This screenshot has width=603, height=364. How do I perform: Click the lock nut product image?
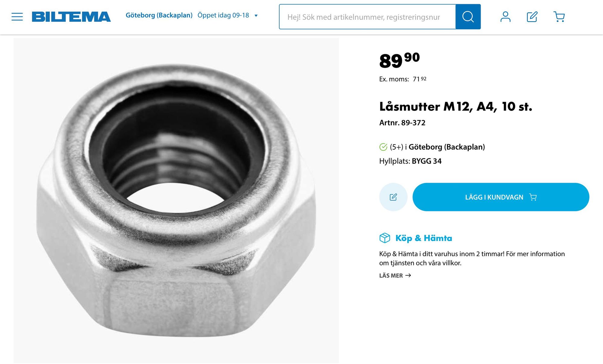pos(176,200)
